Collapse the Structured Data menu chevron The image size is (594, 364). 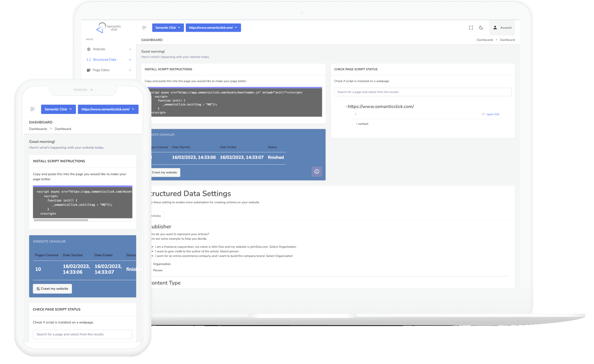click(130, 59)
